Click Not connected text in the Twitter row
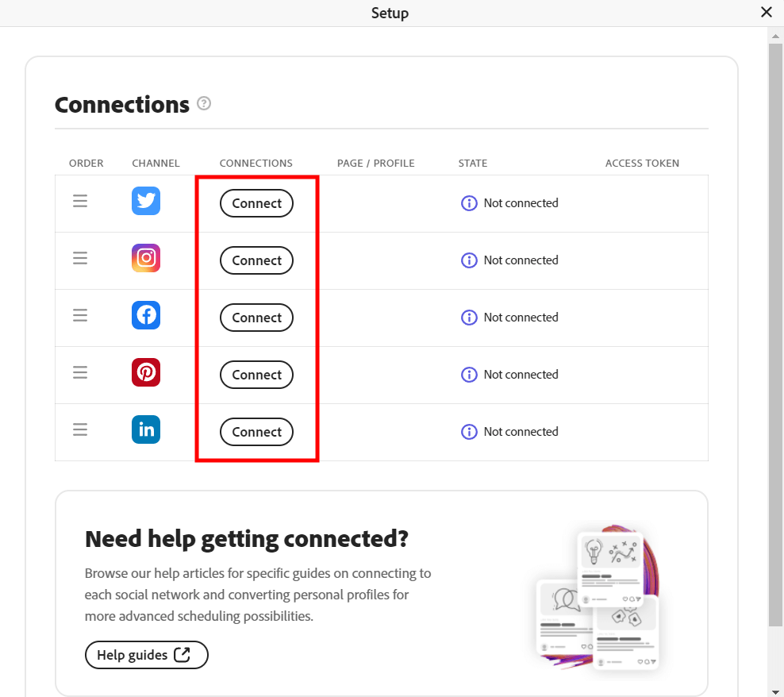This screenshot has height=697, width=784. (521, 203)
